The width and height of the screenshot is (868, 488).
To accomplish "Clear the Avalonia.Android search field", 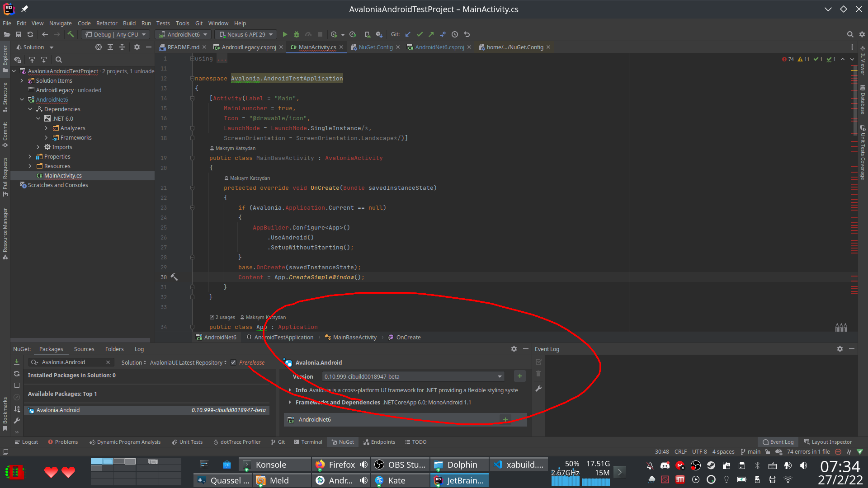I will click(108, 362).
